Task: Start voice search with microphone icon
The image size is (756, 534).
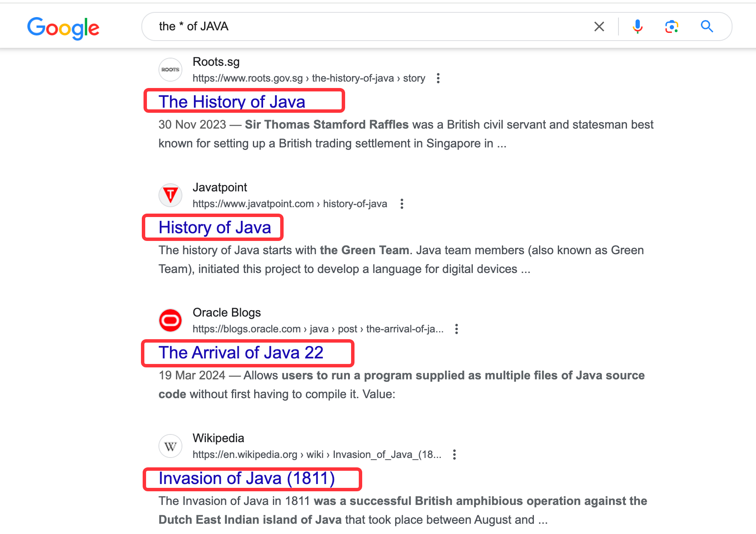Action: pyautogui.click(x=637, y=26)
